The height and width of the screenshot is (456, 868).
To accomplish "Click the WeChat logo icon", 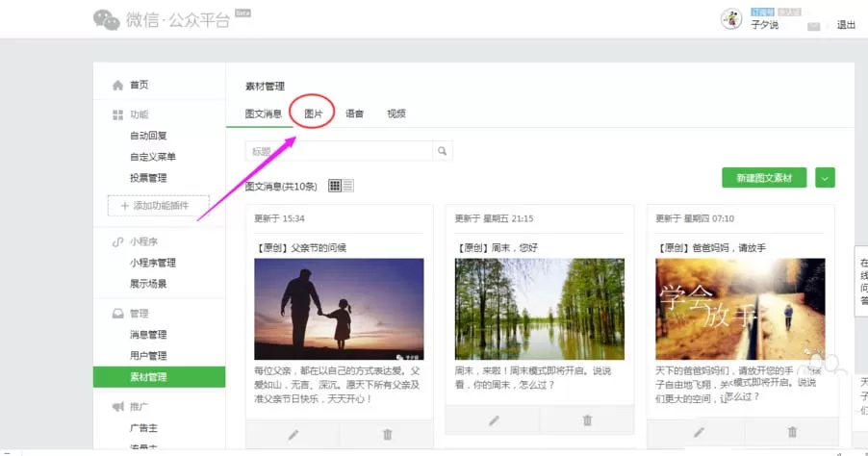I will [106, 20].
